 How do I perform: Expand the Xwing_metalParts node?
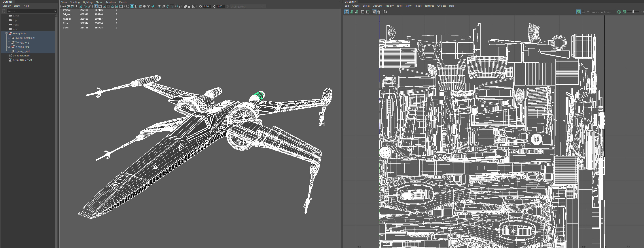click(x=9, y=38)
